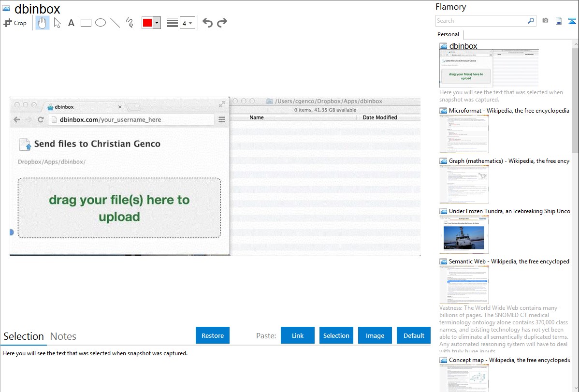Switch to the Notes tab
The width and height of the screenshot is (579, 392).
(x=63, y=336)
